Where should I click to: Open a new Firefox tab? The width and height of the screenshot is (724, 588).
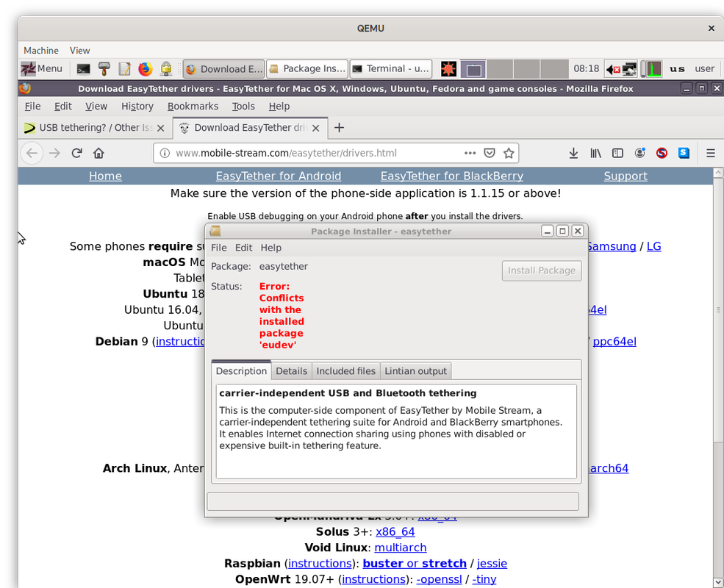[x=339, y=128]
